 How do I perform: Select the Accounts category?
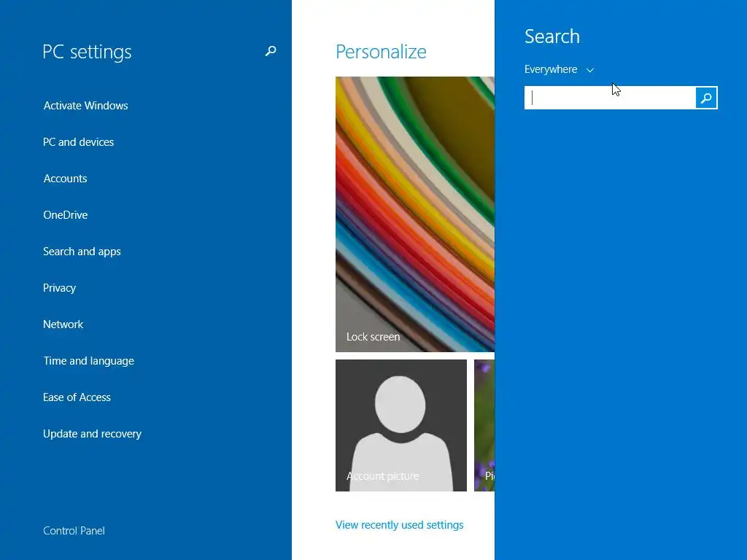[65, 179]
